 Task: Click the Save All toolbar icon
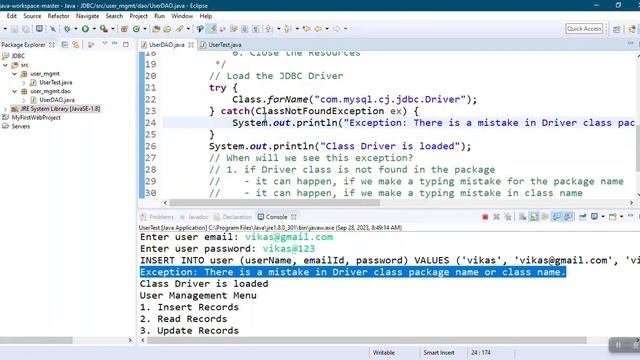click(x=26, y=29)
